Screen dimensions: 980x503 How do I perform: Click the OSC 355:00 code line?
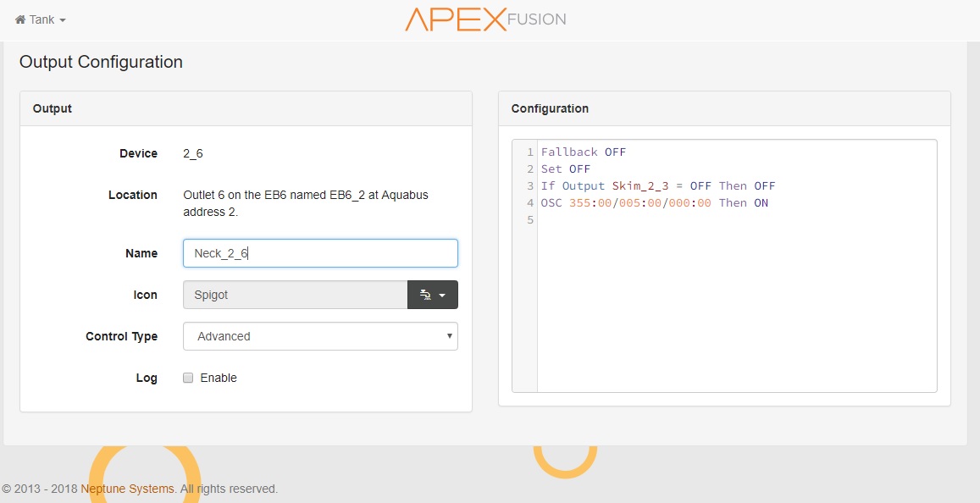(x=655, y=203)
